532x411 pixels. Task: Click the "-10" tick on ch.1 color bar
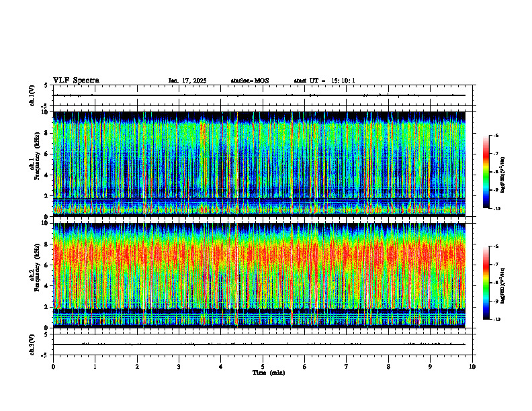497,208
